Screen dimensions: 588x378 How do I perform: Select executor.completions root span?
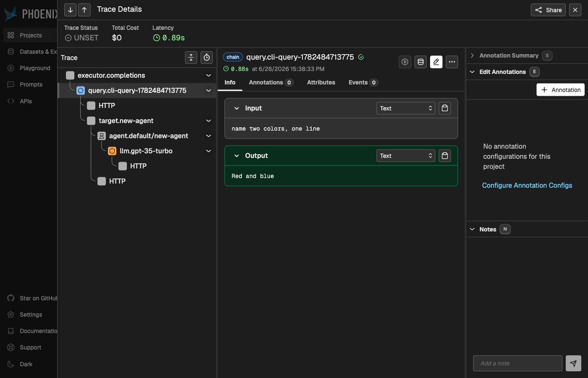pos(137,75)
